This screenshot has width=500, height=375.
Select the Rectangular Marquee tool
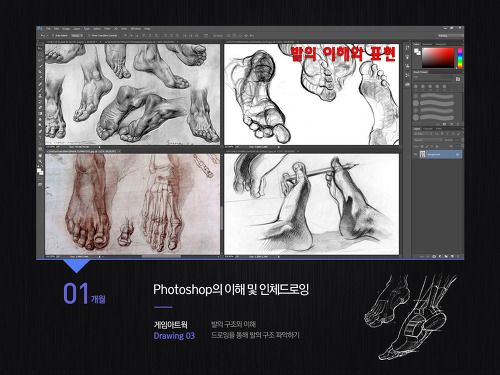(40, 55)
